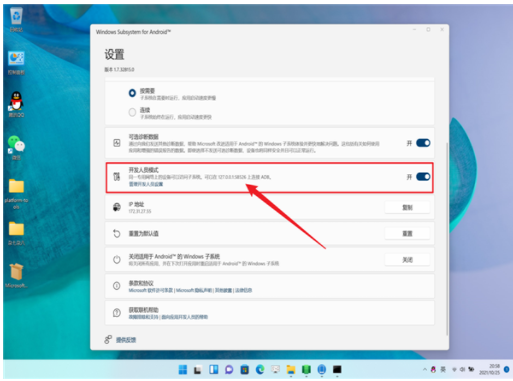Screen dimensions: 513x381
Task: Open Microsoft Store from taskbar
Action: (244, 370)
